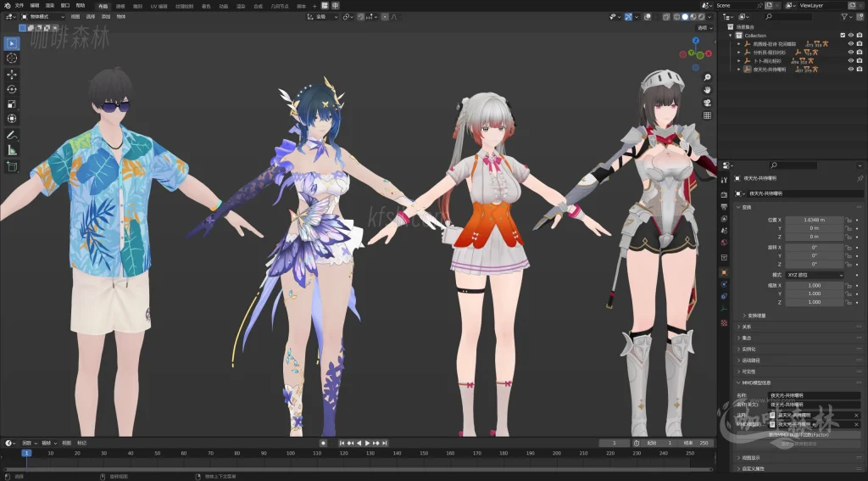Toggle the snapping magnet in header
The image size is (868, 481).
click(361, 17)
